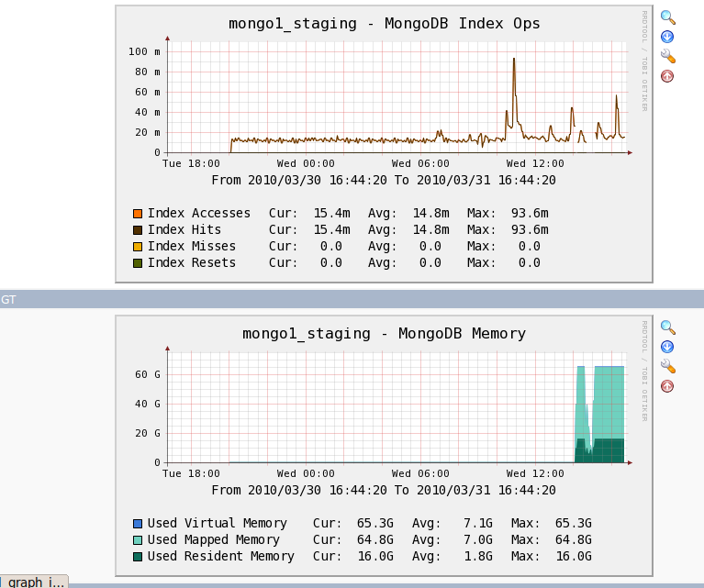Viewport: 704px width, 588px height.
Task: Click wrench icon beside MongoDB Memory graph
Action: point(667,366)
